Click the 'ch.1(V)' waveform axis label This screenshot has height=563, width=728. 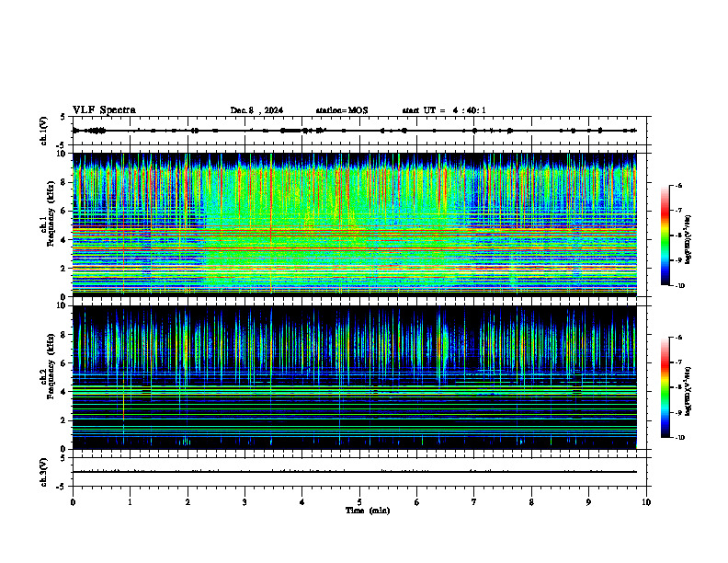click(44, 131)
